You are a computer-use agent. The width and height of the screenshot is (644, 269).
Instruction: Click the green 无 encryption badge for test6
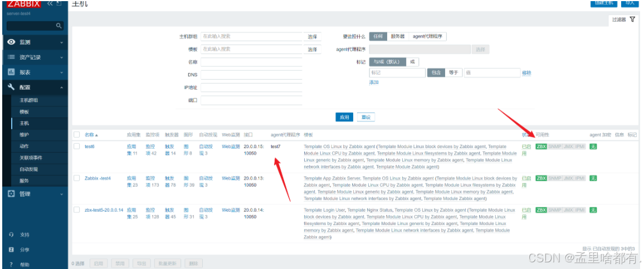tap(593, 146)
